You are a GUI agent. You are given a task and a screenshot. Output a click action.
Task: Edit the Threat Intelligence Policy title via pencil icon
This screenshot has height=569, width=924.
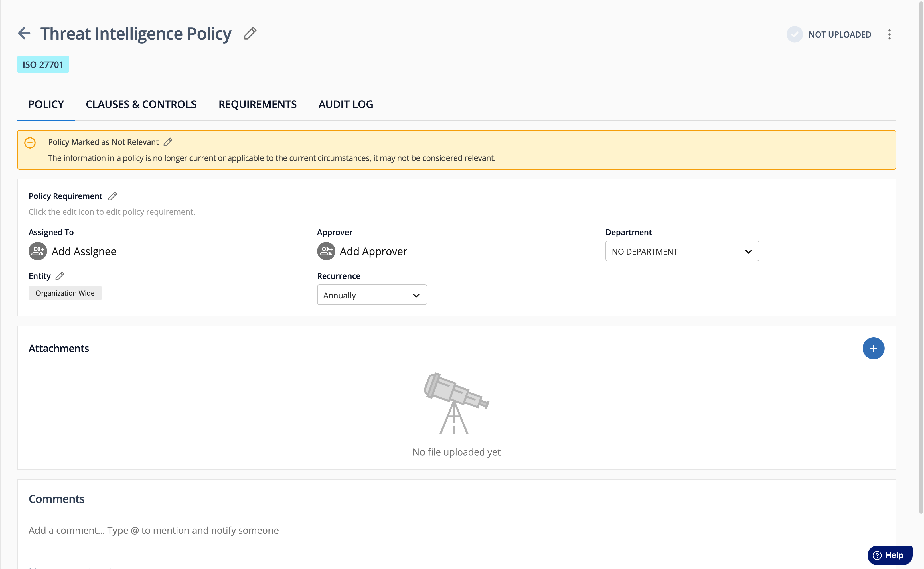pyautogui.click(x=250, y=34)
